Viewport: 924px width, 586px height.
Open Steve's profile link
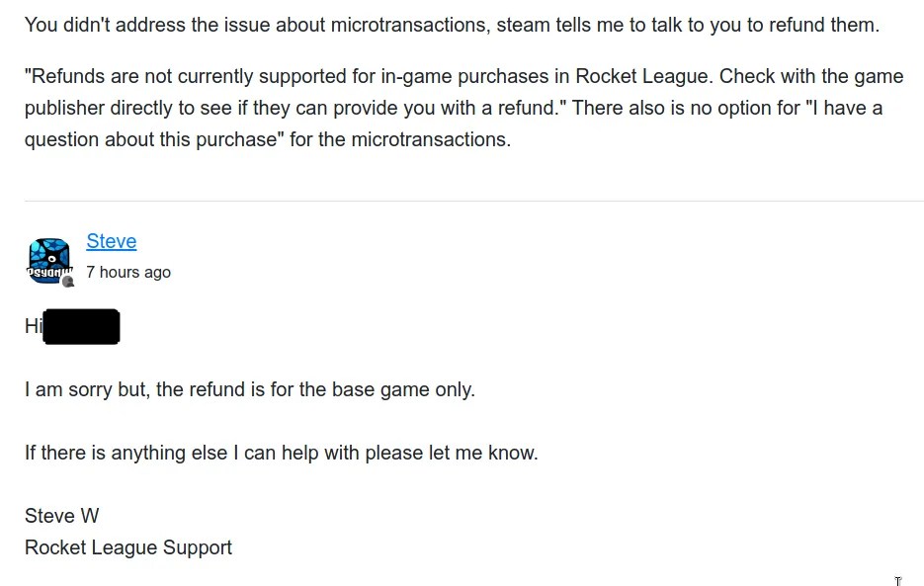tap(112, 241)
